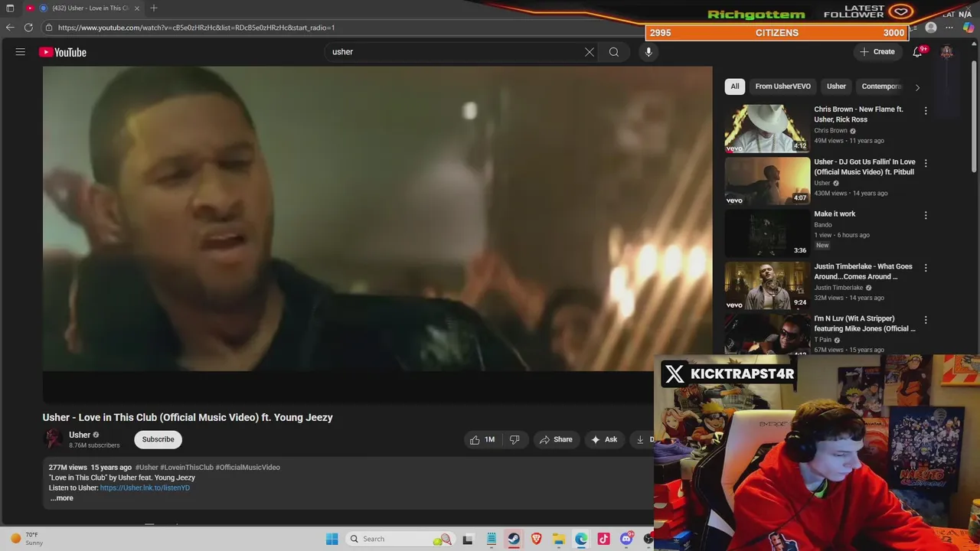Reload the page with the refresh icon
Screen dimensions: 980x551
point(28,28)
